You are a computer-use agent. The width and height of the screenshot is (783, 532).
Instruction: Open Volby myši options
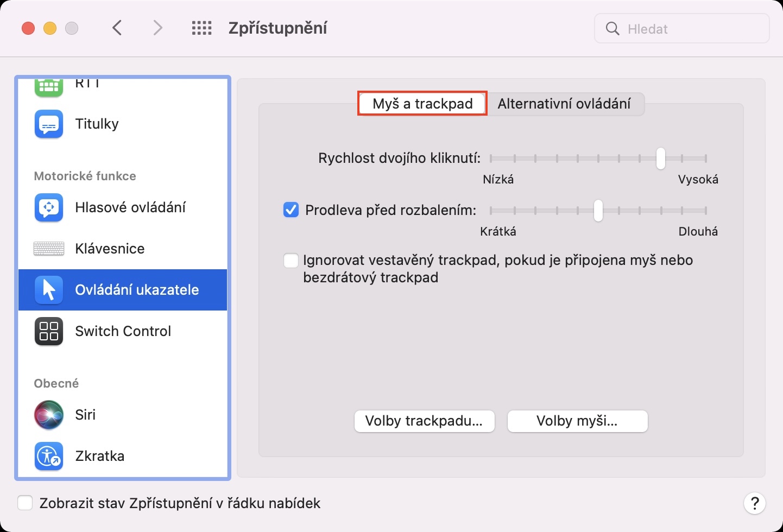[577, 421]
